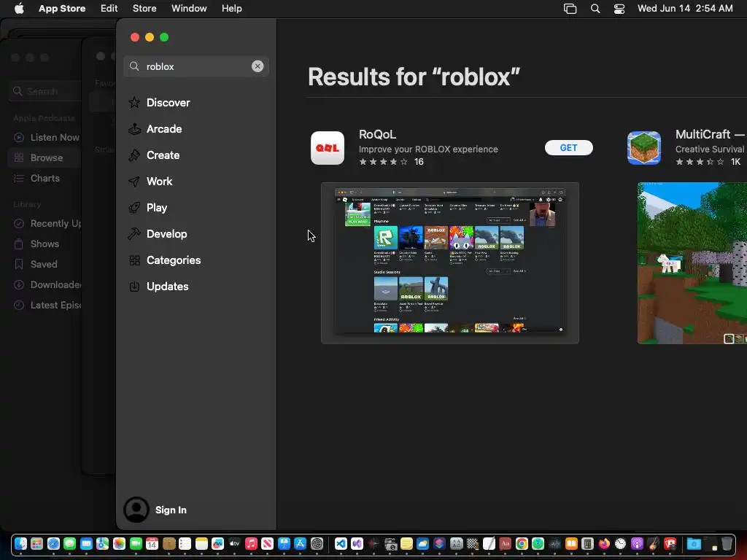Open Calendar from the Dock
The height and width of the screenshot is (560, 747).
tap(152, 543)
